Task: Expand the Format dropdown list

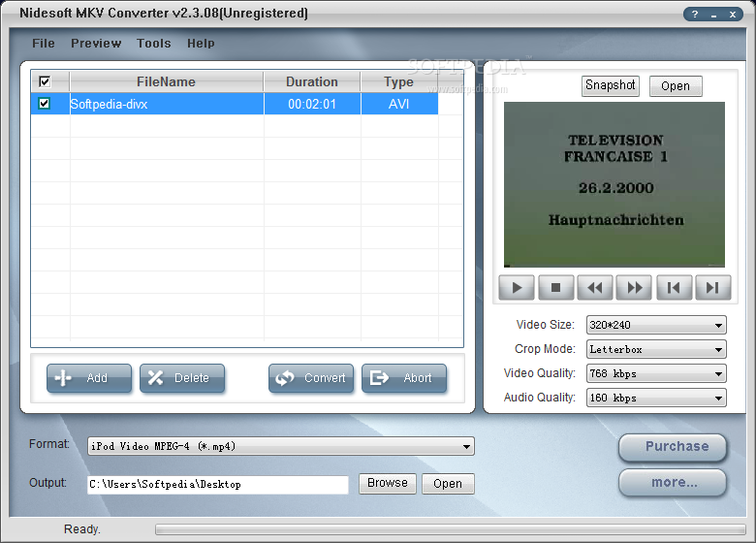Action: pyautogui.click(x=466, y=446)
